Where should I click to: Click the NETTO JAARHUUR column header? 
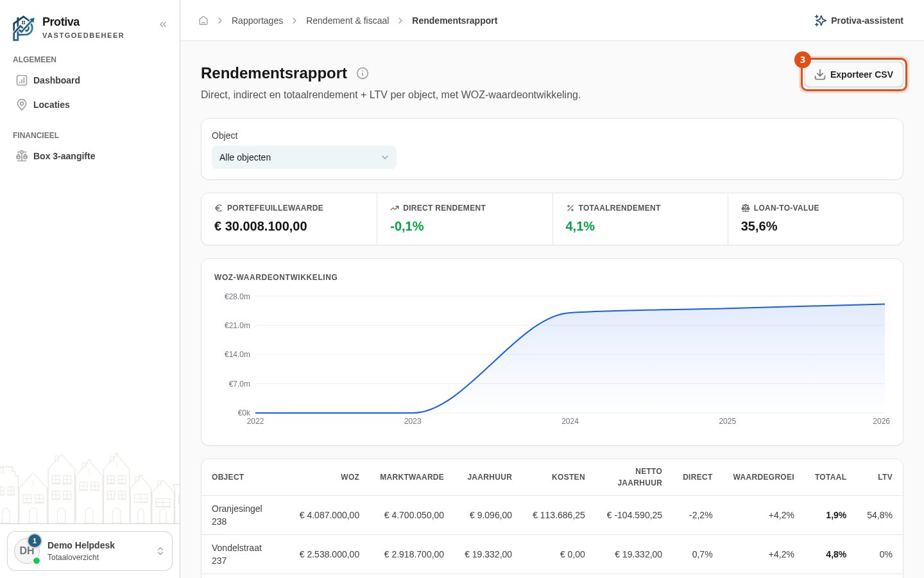coord(640,477)
